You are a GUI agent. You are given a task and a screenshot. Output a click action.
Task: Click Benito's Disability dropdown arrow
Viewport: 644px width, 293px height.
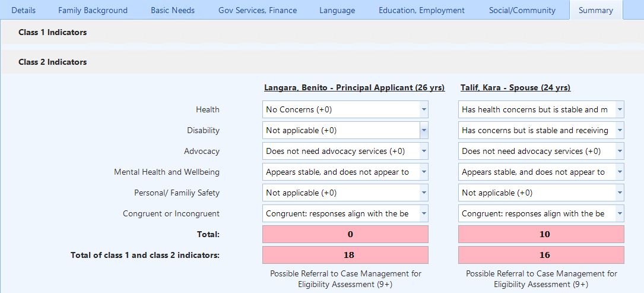pos(423,130)
